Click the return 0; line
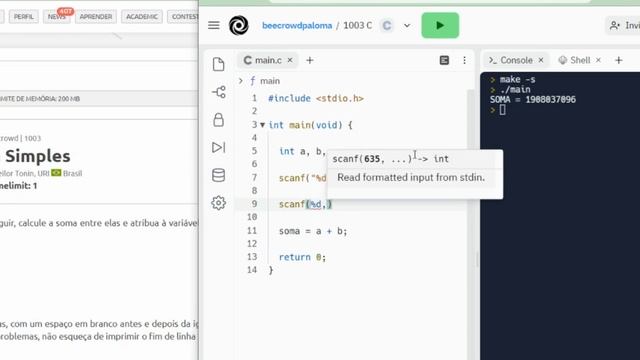The width and height of the screenshot is (640, 360). [x=302, y=257]
